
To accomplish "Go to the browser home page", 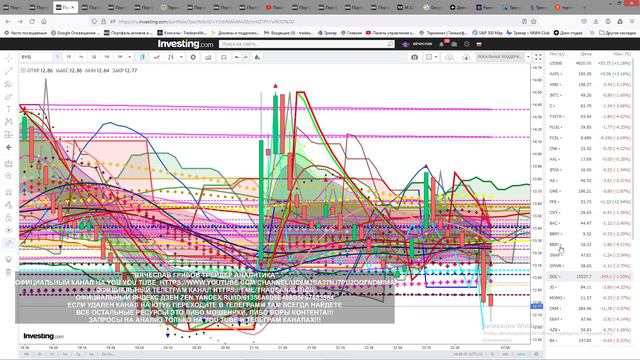I will tap(44, 21).
